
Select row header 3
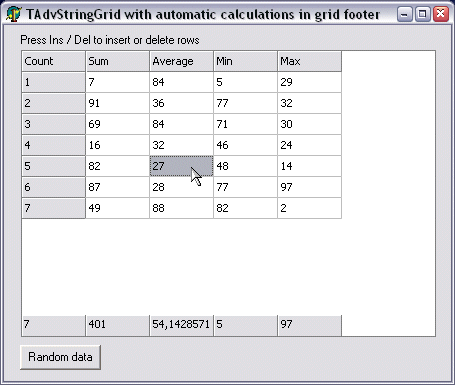point(53,124)
